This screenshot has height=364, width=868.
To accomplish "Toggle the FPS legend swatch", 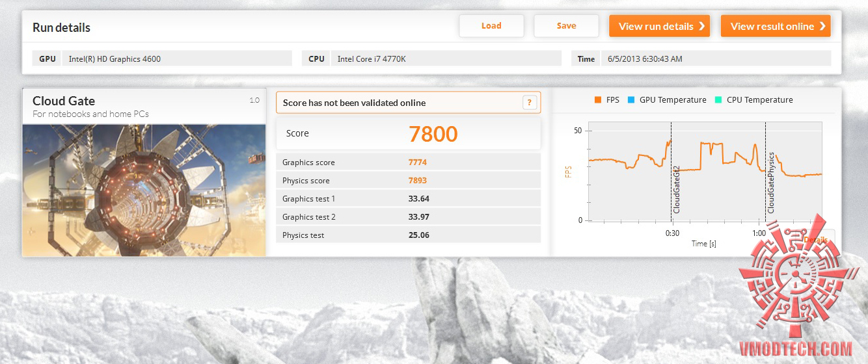I will coord(597,100).
